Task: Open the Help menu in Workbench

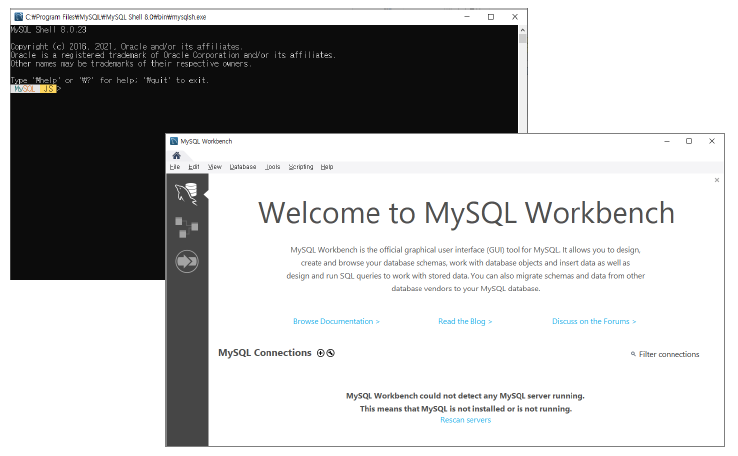Action: click(327, 167)
